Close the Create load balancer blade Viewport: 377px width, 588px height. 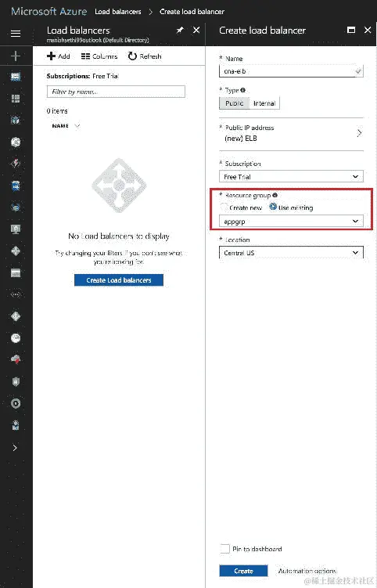tap(368, 30)
